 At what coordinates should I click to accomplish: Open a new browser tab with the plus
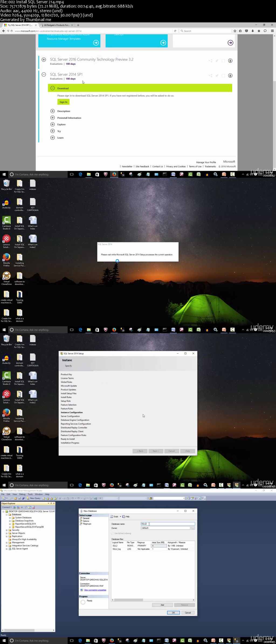(x=78, y=25)
